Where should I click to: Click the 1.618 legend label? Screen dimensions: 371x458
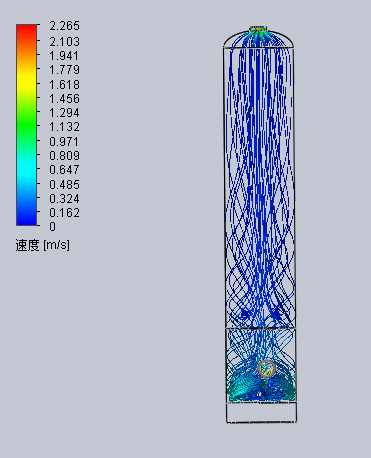click(64, 85)
